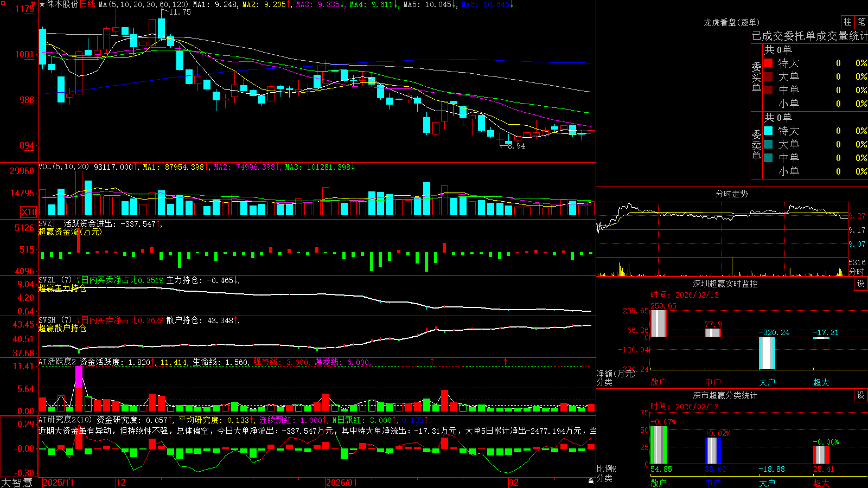Click the tall magenta bar in AI活跃度2 chart
The image size is (868, 488).
point(79,377)
